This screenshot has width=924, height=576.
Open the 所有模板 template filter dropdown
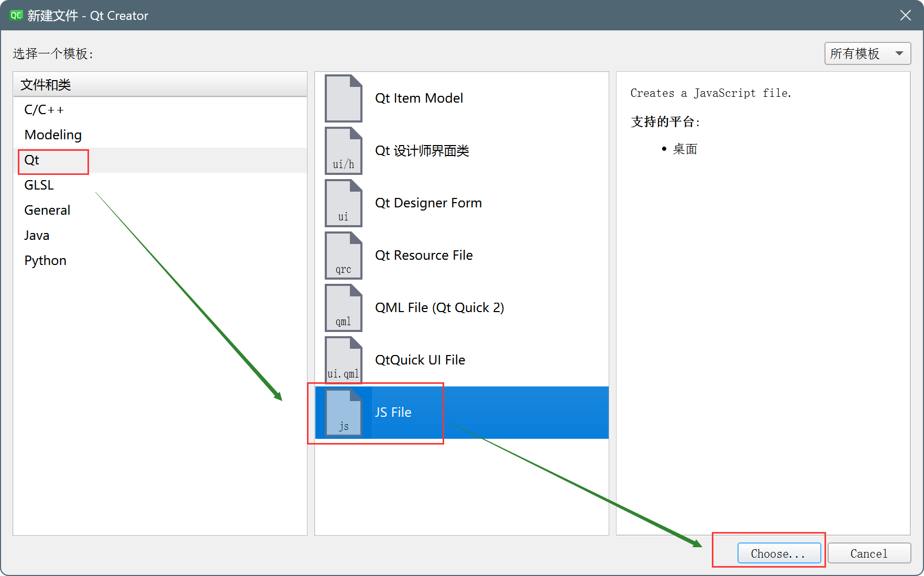coord(867,53)
